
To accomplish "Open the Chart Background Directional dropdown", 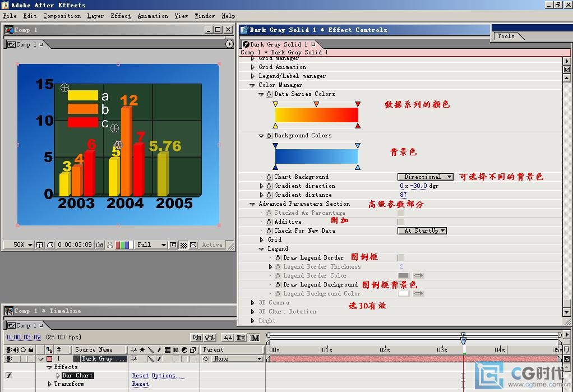I will [426, 177].
